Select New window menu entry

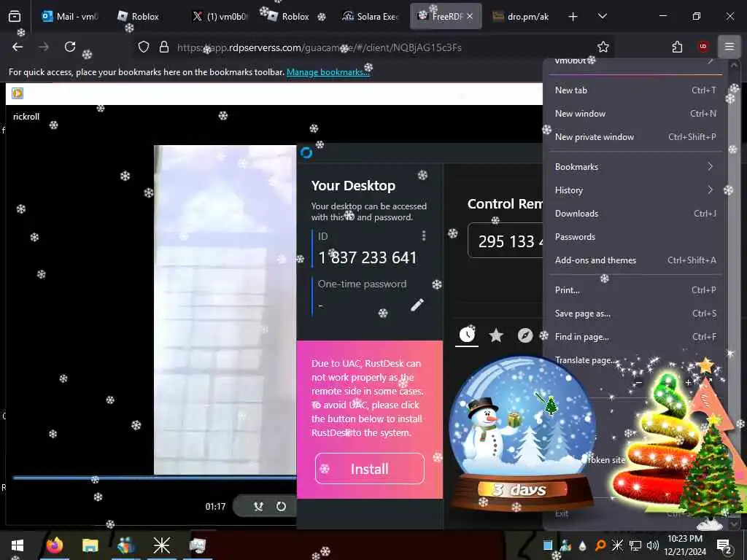point(635,113)
